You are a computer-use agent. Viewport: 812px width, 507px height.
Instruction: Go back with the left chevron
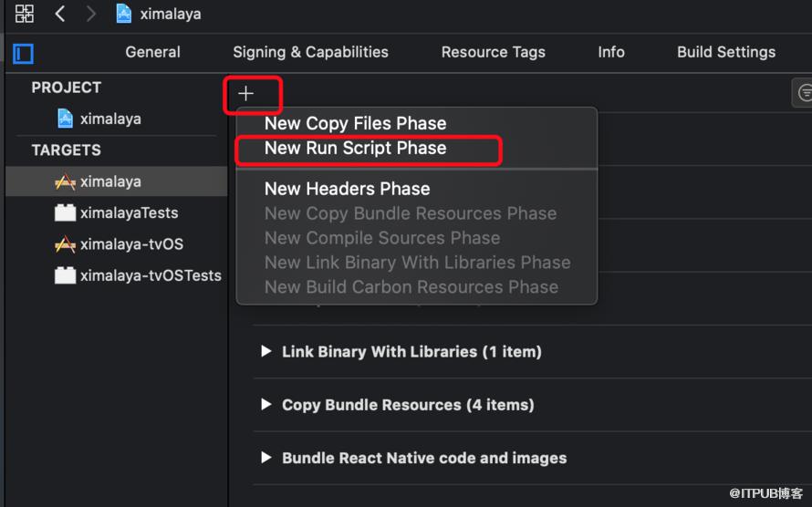(x=60, y=14)
